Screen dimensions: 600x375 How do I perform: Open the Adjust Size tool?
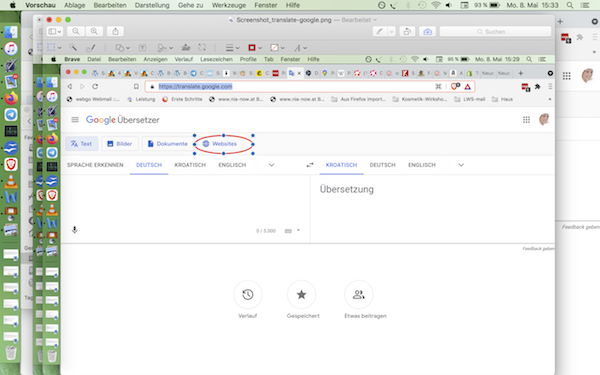point(202,47)
